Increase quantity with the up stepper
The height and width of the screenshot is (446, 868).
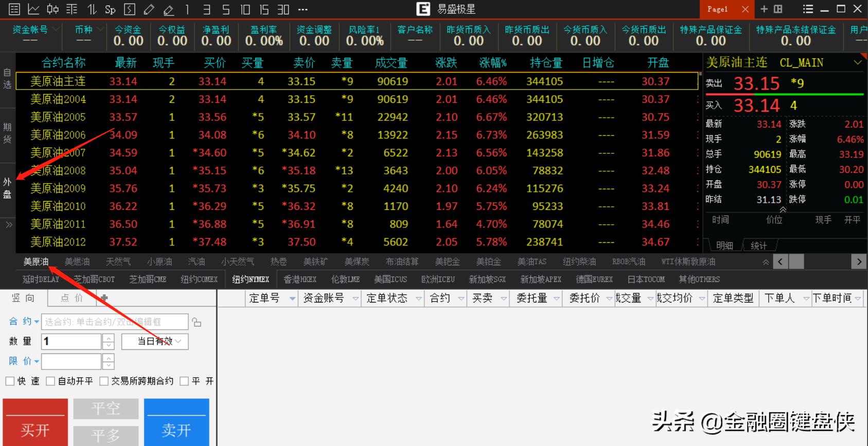108,338
